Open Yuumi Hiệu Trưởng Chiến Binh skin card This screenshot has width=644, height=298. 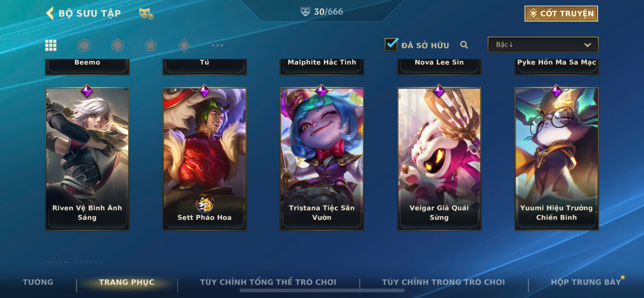(x=557, y=159)
